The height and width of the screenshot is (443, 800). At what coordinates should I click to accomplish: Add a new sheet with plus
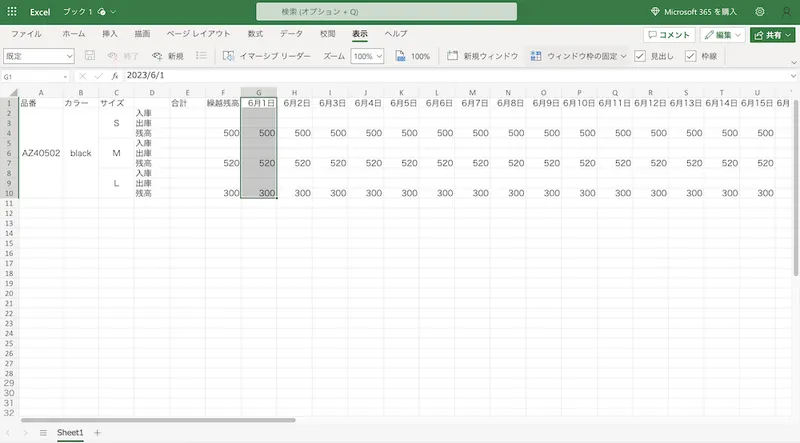tap(97, 433)
